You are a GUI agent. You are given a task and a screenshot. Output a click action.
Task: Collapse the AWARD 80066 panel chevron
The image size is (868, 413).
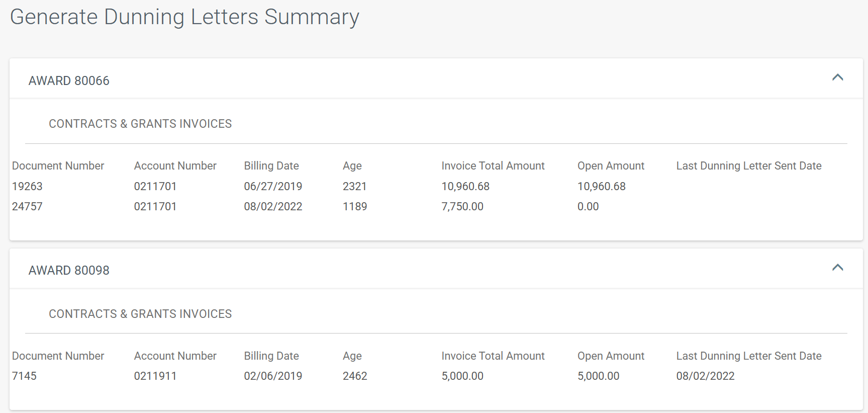click(837, 78)
